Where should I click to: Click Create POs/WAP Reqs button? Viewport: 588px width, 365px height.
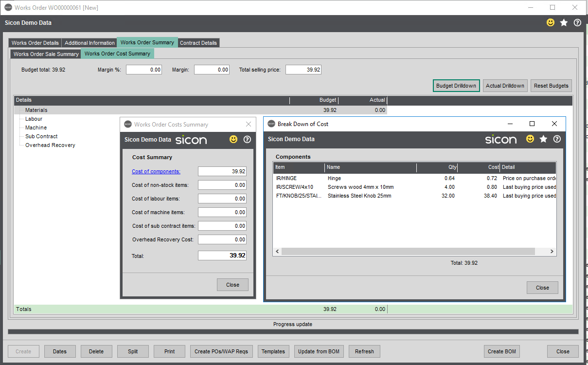221,351
